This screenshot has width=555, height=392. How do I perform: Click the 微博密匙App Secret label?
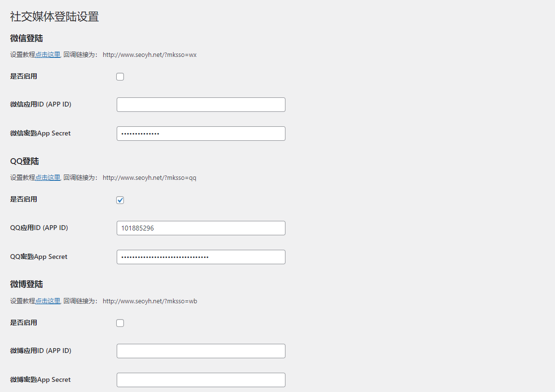coord(41,379)
